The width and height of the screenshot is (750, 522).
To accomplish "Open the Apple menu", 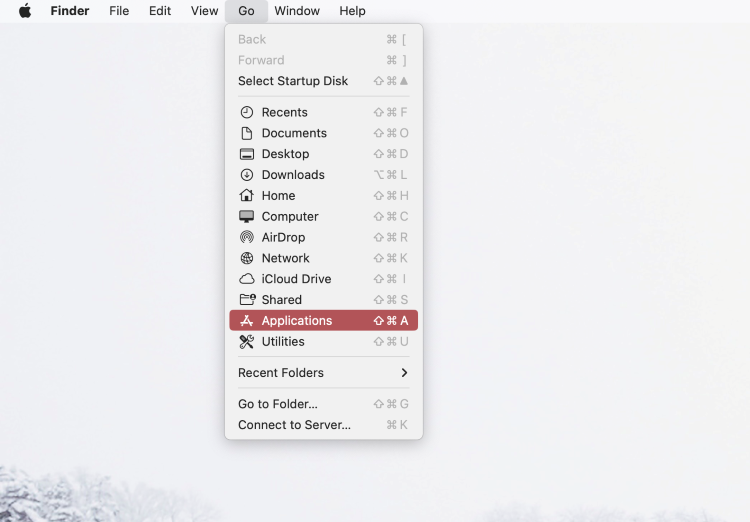I will pos(25,11).
